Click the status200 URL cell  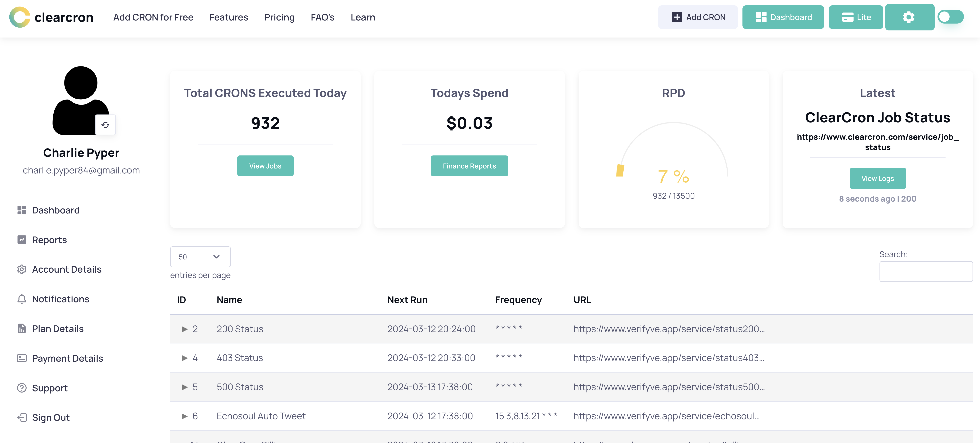pos(669,329)
